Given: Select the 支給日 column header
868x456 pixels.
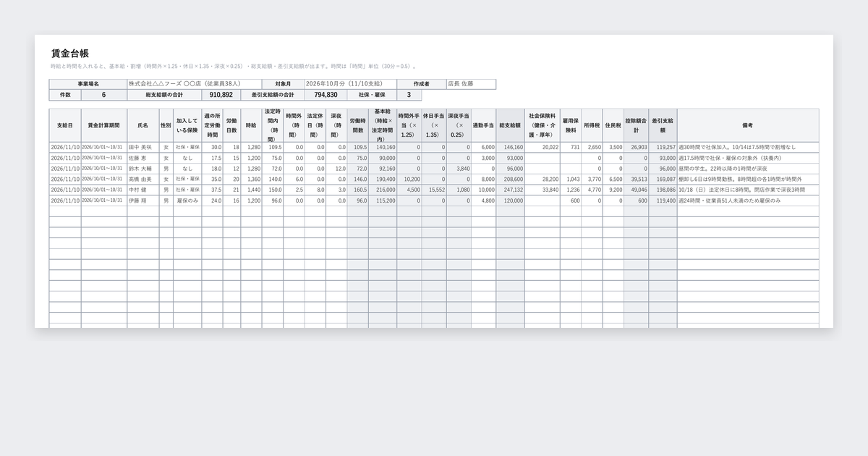Looking at the screenshot, I should pos(65,125).
